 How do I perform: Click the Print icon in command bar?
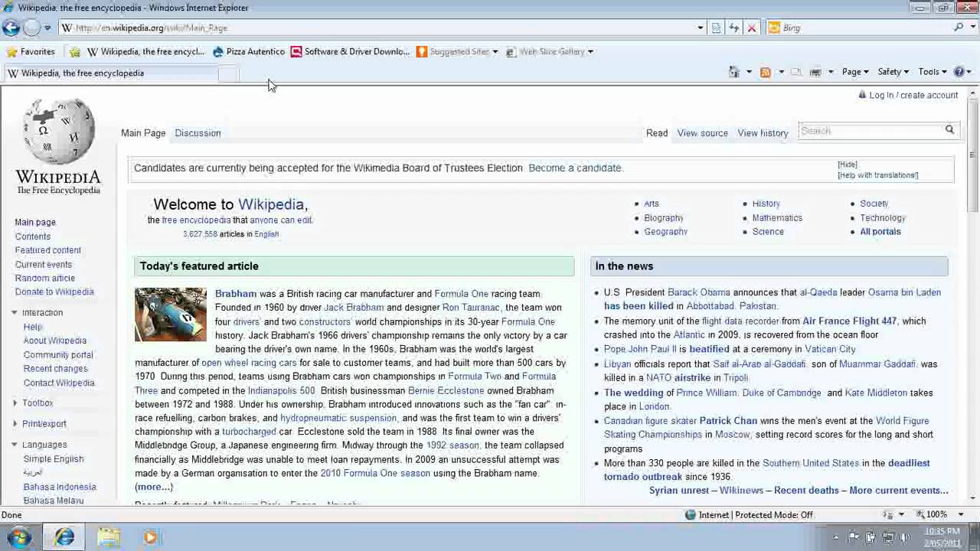pyautogui.click(x=815, y=71)
